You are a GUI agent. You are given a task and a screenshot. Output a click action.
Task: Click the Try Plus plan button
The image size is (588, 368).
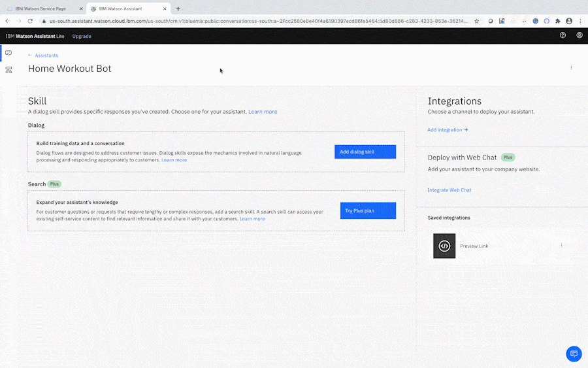(x=368, y=211)
